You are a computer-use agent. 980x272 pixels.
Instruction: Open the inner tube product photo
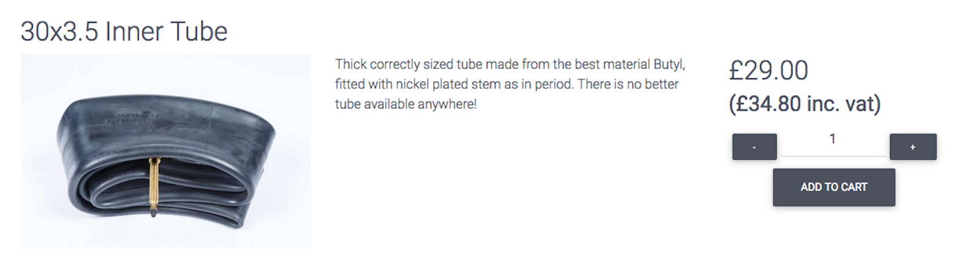click(165, 151)
